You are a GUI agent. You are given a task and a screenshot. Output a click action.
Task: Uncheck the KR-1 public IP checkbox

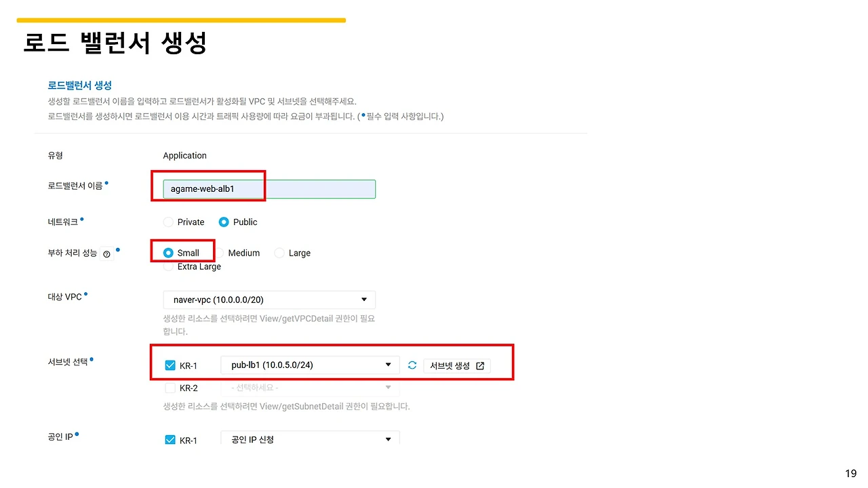pyautogui.click(x=170, y=439)
